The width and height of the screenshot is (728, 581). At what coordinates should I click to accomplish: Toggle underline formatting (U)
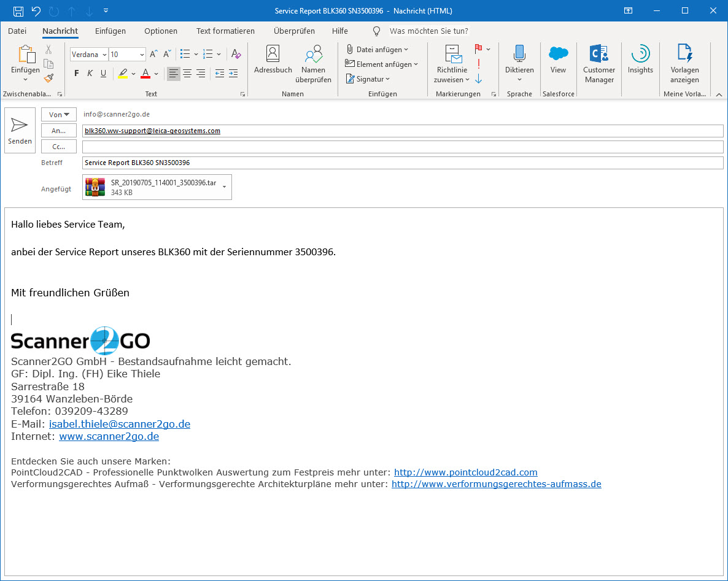click(x=104, y=74)
